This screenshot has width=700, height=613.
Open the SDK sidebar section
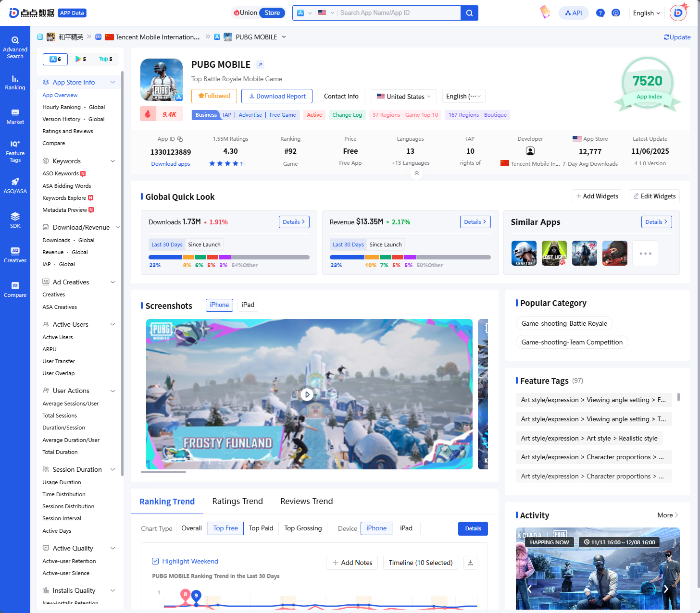click(x=15, y=221)
